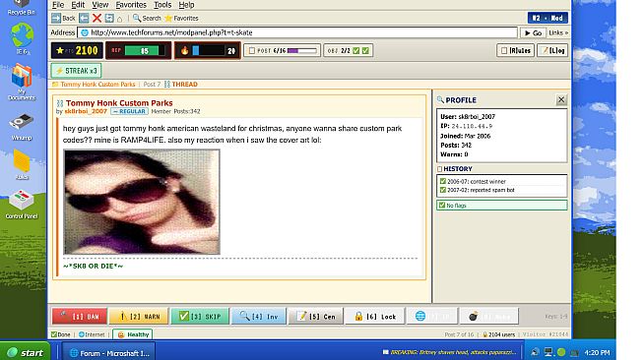Expand the Links chevron in address bar
Image resolution: width=644 pixels, height=360 pixels.
tap(558, 32)
